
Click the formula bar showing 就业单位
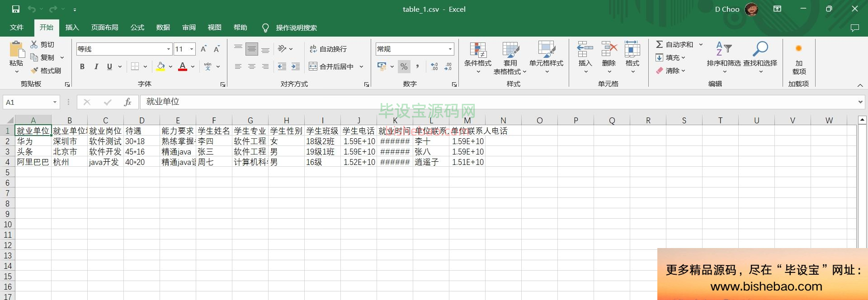point(497,102)
